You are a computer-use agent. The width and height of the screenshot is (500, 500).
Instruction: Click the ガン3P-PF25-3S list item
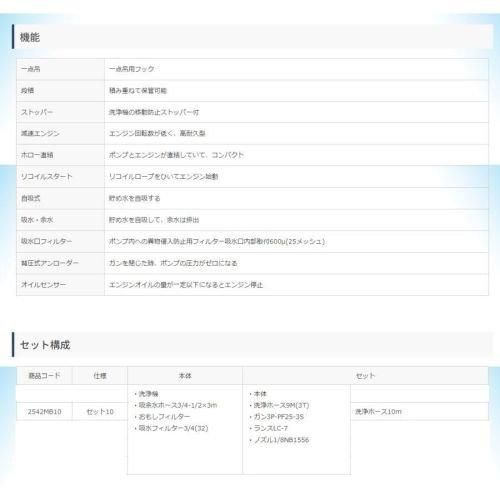pos(279,417)
